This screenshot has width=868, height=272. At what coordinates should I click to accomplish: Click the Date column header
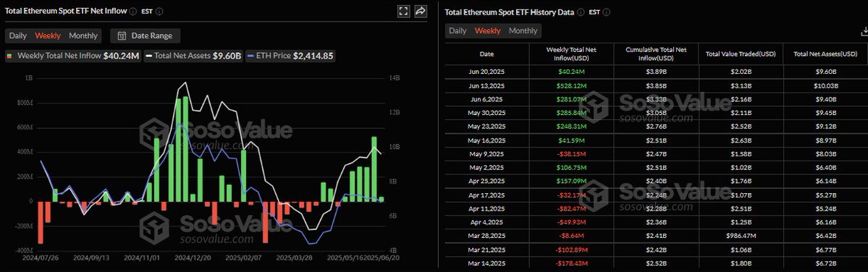click(486, 54)
